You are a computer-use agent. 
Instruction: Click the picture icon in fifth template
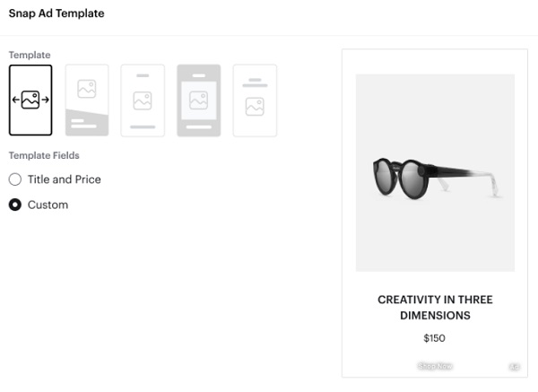pos(255,107)
